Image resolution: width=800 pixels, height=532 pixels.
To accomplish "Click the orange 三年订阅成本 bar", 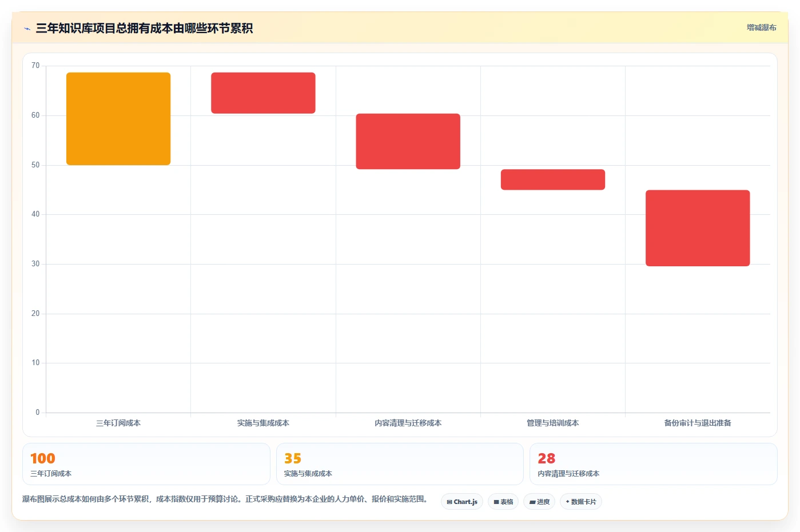I will point(118,119).
